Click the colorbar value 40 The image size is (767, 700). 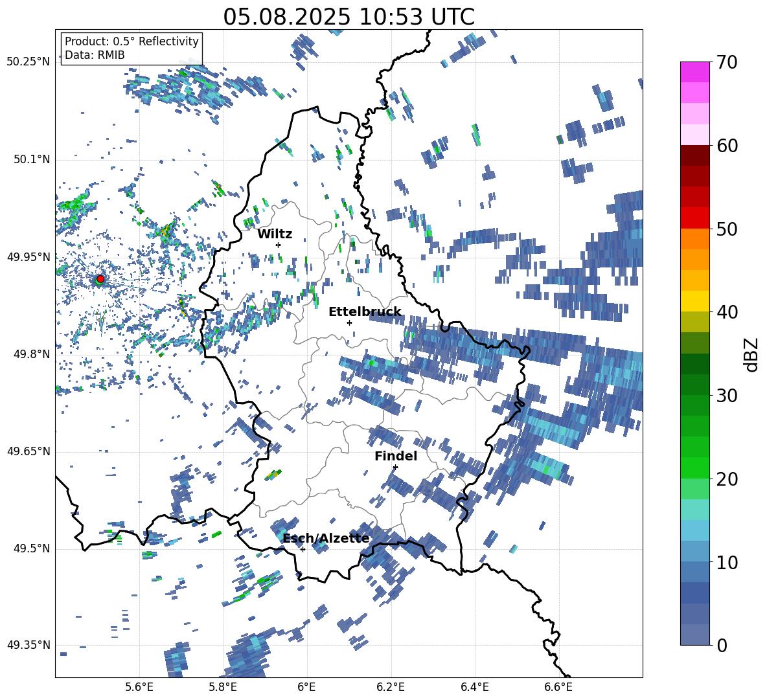point(727,312)
